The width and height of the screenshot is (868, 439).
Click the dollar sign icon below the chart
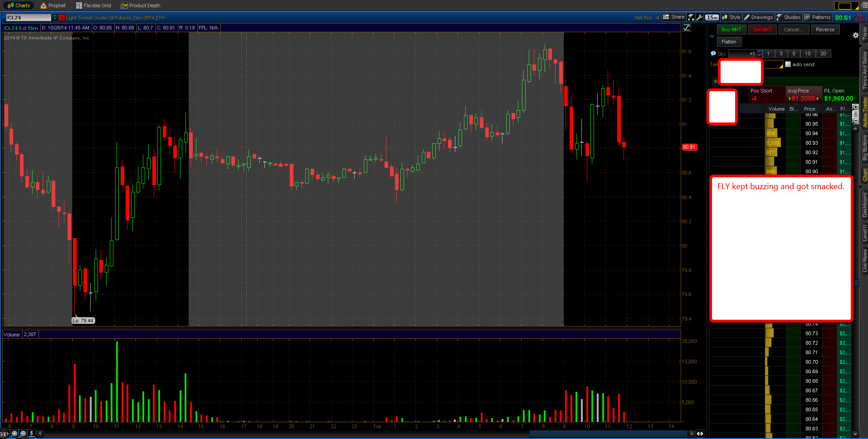pos(31,434)
